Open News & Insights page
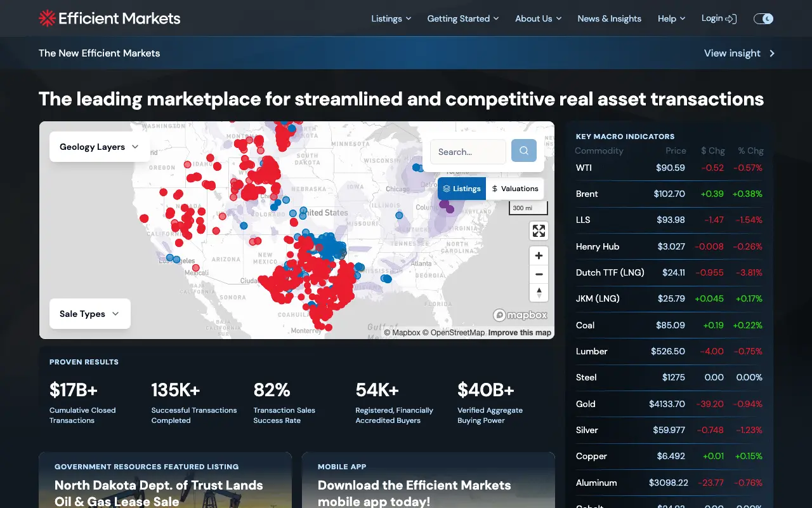812x508 pixels. tap(610, 18)
